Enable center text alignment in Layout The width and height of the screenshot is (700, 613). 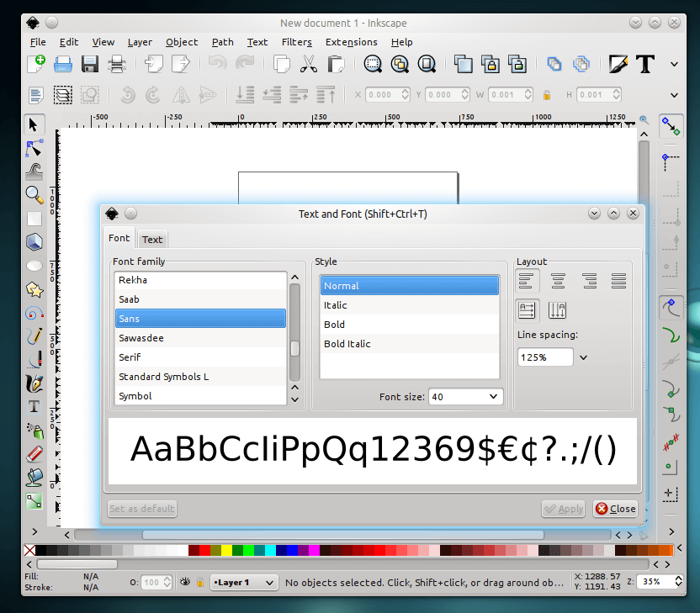[x=558, y=280]
